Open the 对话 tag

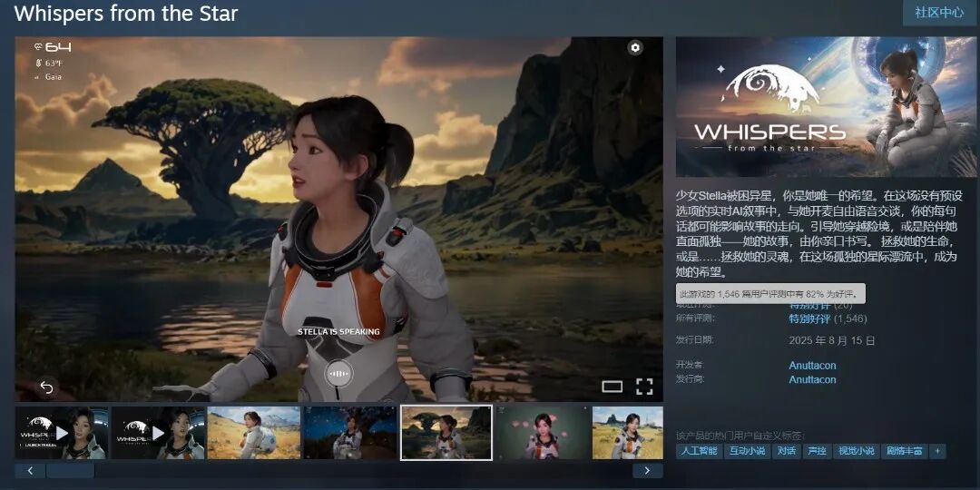click(786, 451)
